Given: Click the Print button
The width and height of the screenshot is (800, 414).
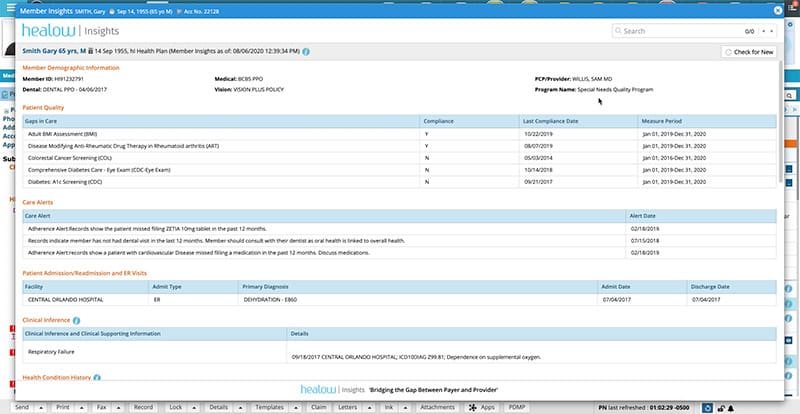Looking at the screenshot, I should (x=63, y=407).
